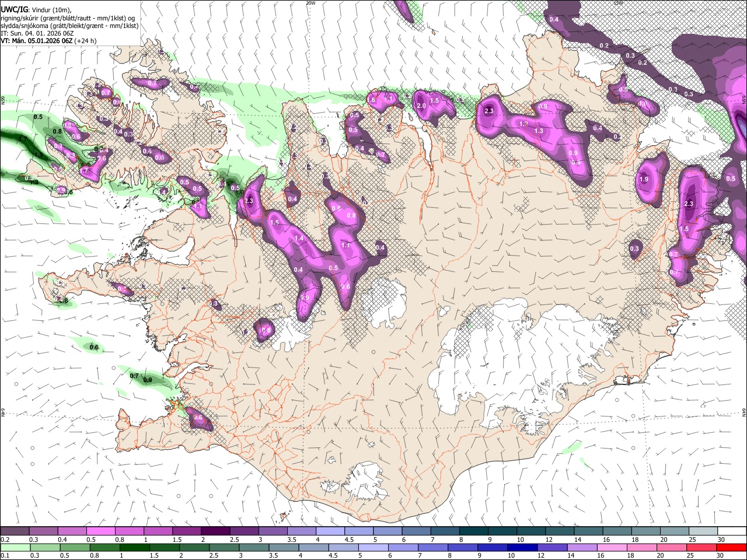Click the darkest purple 2–2.5 snow legend swatch
The image size is (747, 560).
[x=215, y=531]
